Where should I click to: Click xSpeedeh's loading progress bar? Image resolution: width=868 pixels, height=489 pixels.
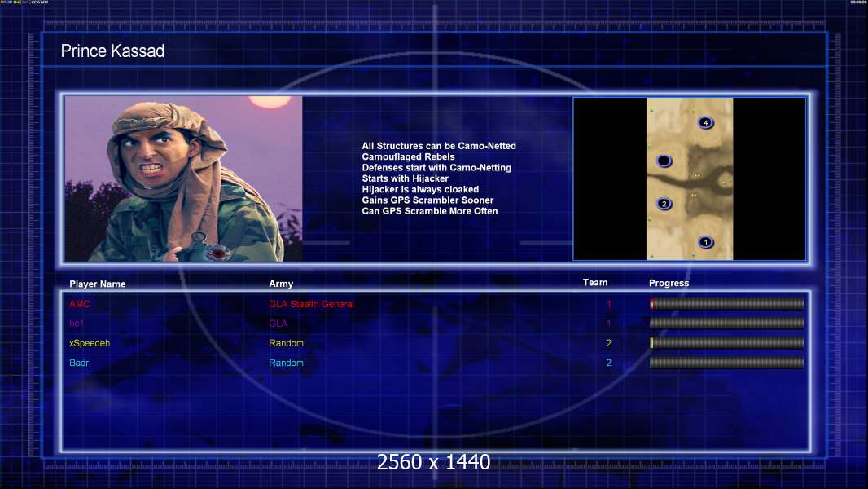[x=726, y=343]
